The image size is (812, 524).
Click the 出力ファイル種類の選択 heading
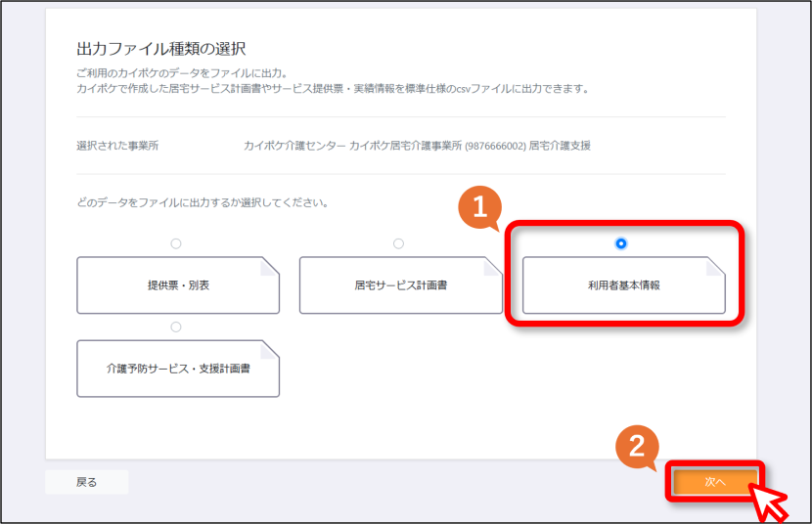point(161,49)
